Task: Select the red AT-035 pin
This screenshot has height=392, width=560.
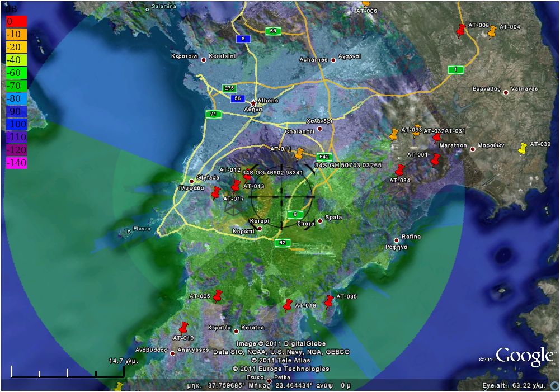Action: click(329, 301)
